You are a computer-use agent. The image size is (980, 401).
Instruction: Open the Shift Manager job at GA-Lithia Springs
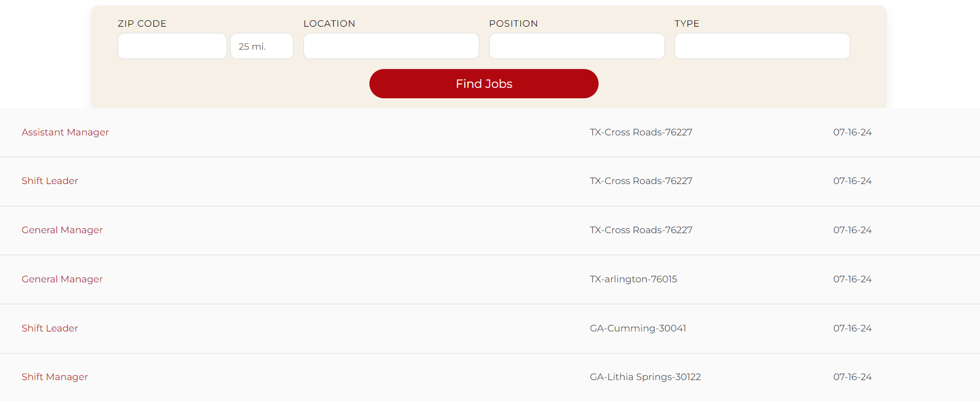[54, 377]
